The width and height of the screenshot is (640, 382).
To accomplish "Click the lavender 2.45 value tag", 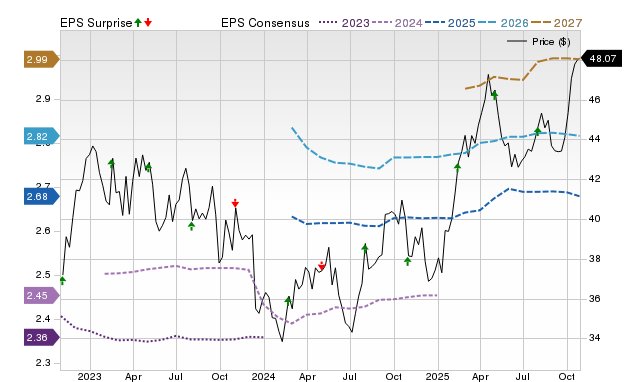I will 41,295.
